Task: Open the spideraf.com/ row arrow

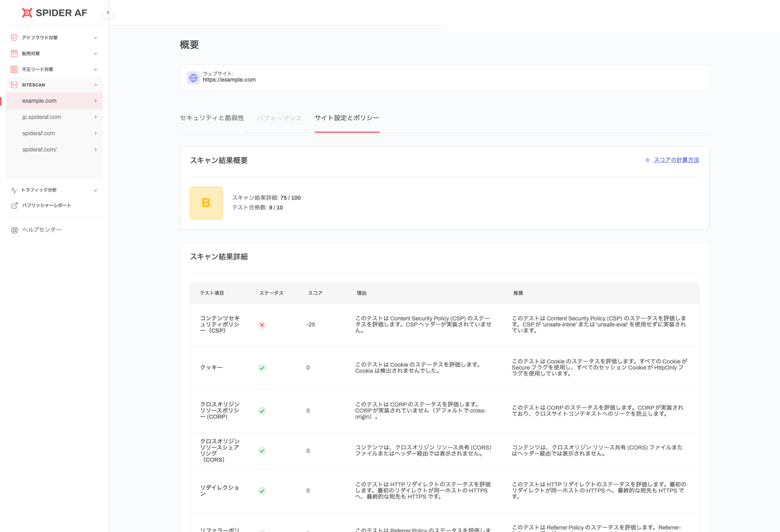Action: pyautogui.click(x=96, y=149)
